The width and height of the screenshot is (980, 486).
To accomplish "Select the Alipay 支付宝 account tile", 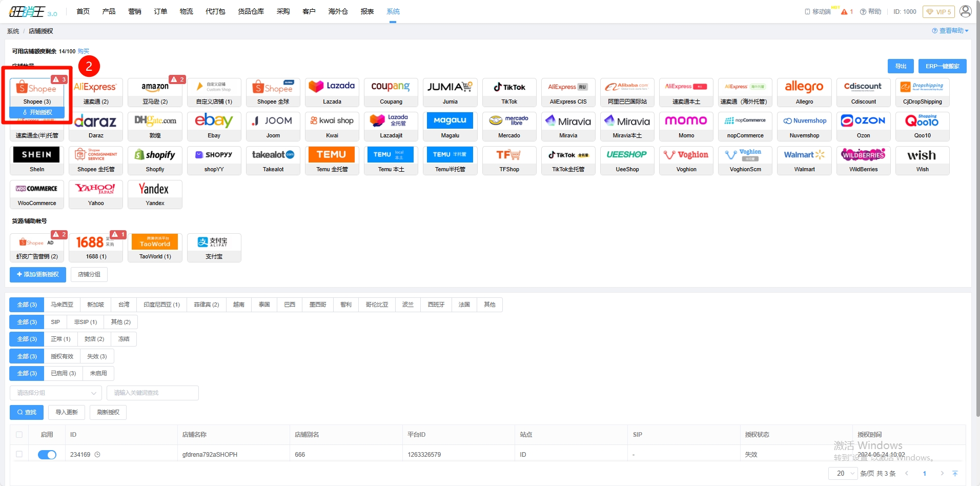I will (214, 247).
